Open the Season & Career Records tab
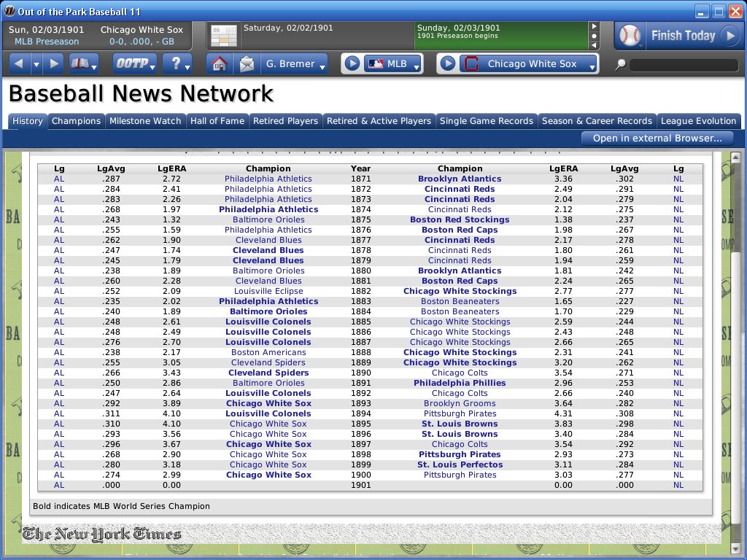This screenshot has height=560, width=747. click(597, 121)
